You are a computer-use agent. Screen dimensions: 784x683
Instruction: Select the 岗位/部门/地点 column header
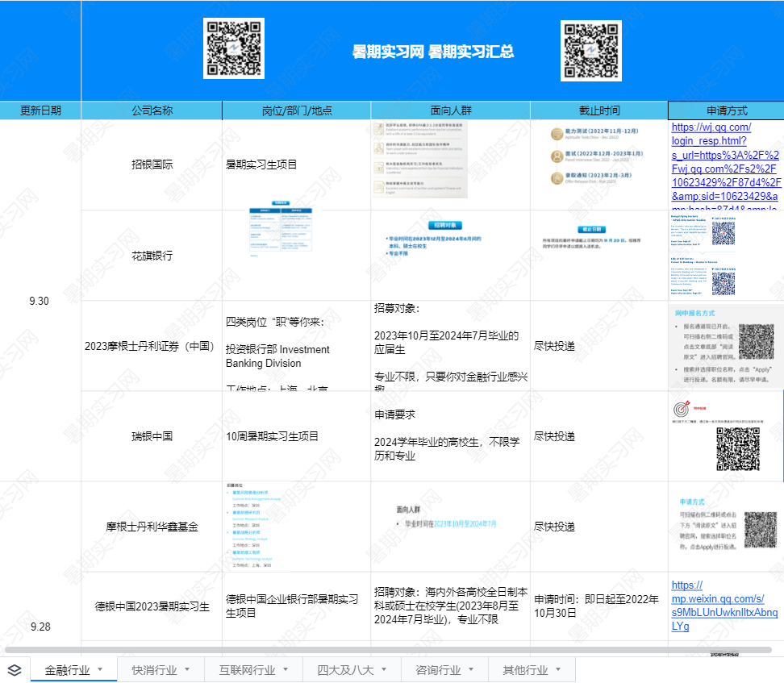(297, 110)
